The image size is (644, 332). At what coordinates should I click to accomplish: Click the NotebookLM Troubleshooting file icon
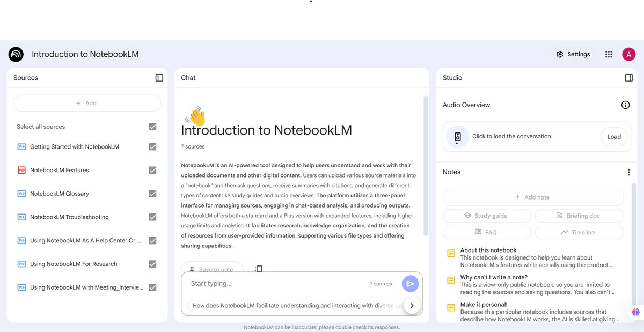(x=22, y=217)
